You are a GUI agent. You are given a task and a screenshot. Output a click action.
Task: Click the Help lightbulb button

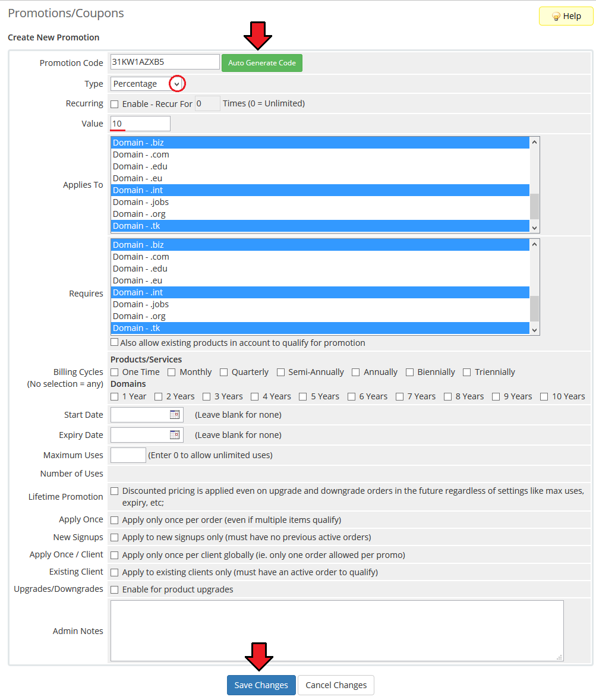(x=566, y=16)
